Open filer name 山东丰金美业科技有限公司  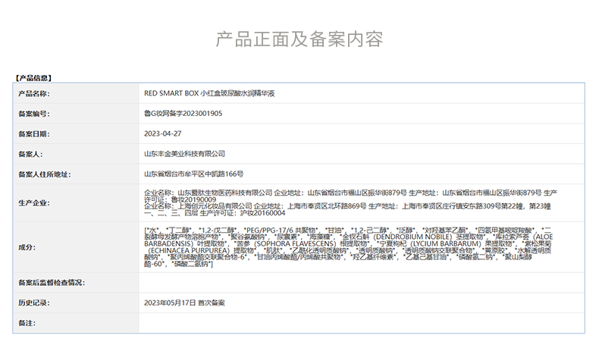[x=184, y=154]
